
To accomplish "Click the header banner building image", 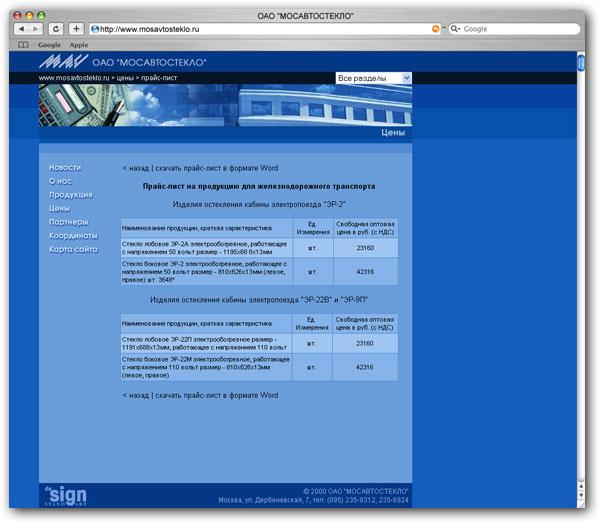I will click(x=325, y=105).
